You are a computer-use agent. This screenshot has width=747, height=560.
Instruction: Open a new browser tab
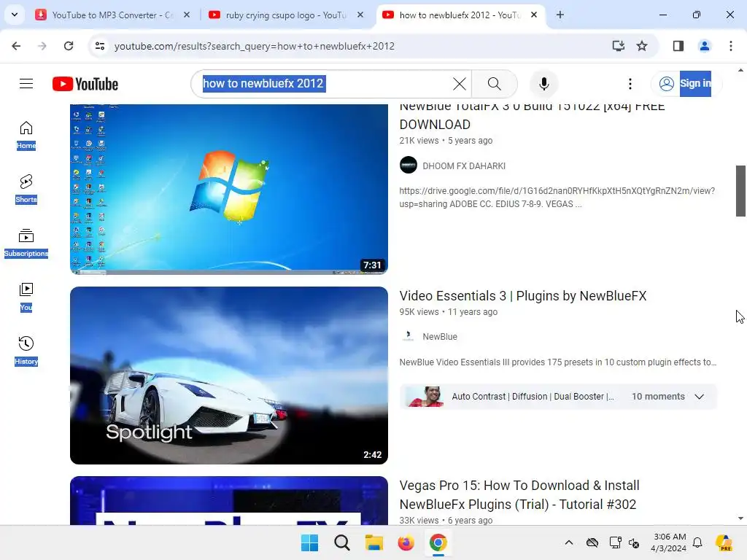(x=560, y=15)
